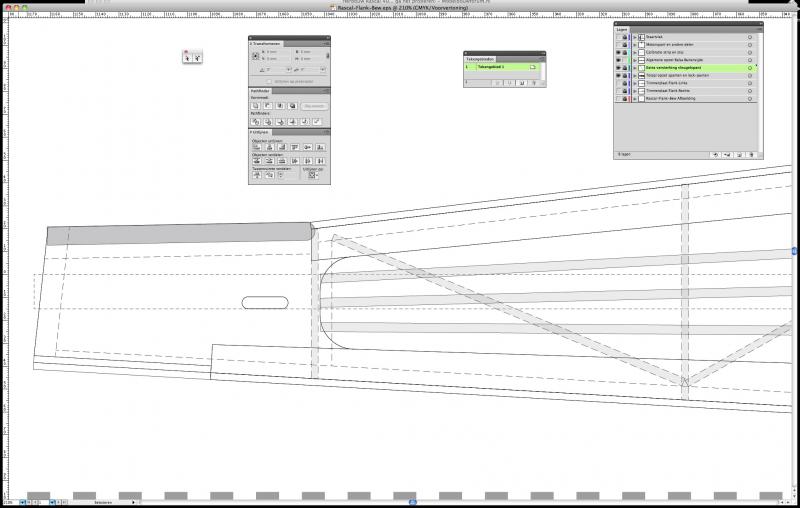Open the shear angle dropdown in Transform
Screen dimensions: 800x508
(x=322, y=70)
